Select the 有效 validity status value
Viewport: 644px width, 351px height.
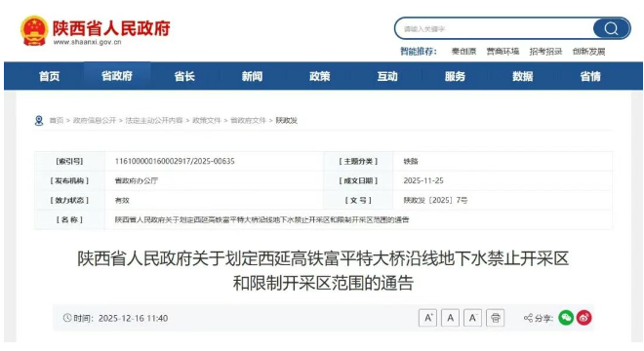point(122,200)
